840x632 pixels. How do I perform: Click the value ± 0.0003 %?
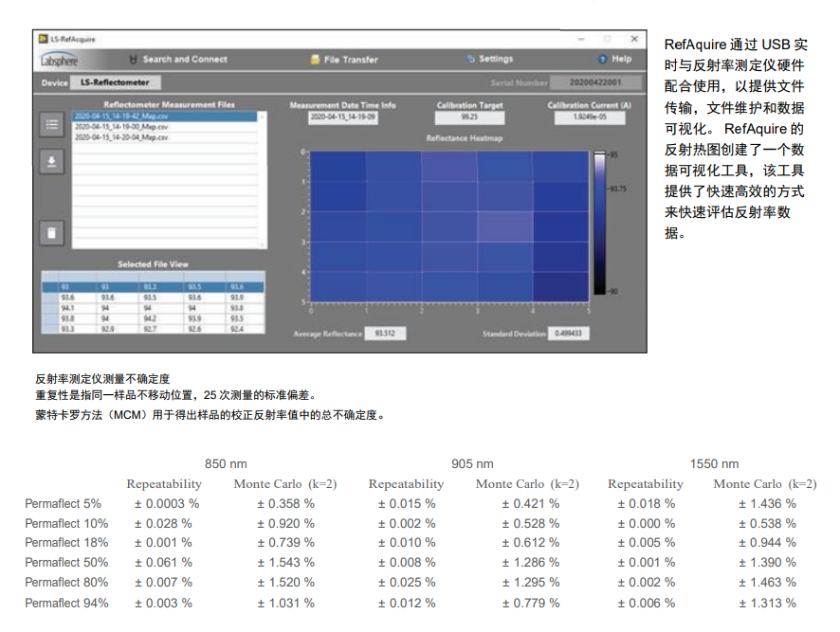point(167,503)
